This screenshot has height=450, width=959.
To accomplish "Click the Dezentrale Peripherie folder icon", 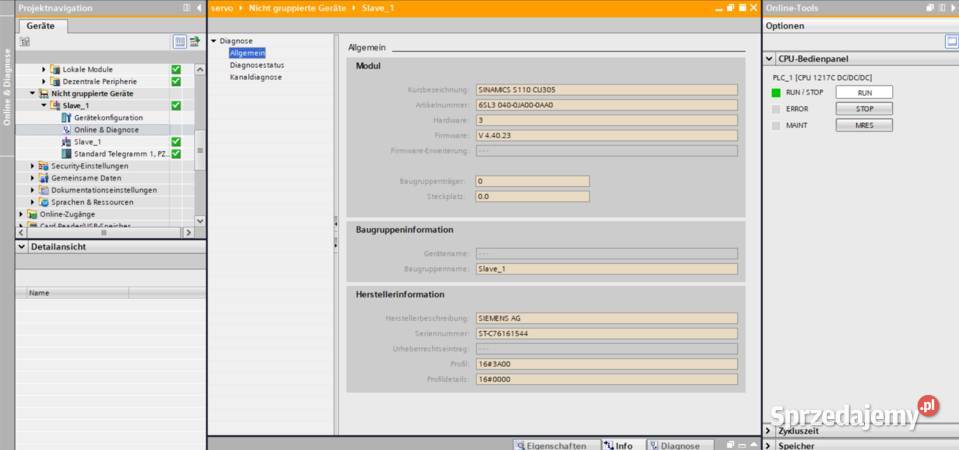I will 56,81.
